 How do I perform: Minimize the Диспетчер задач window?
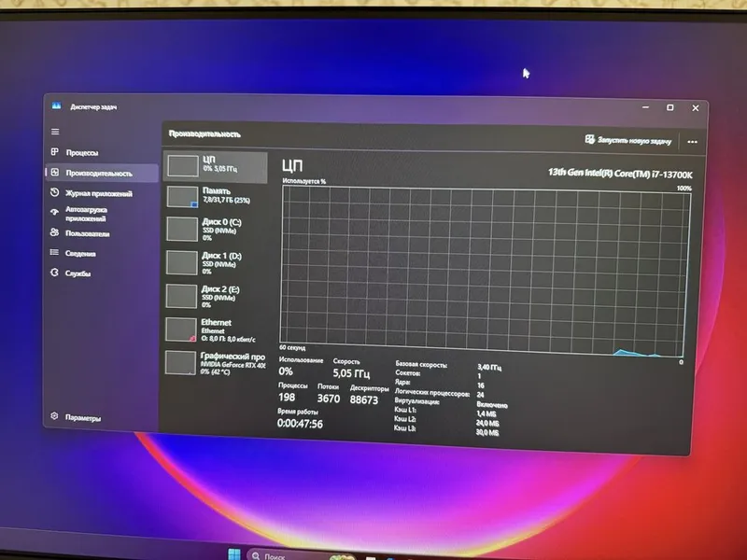(645, 107)
